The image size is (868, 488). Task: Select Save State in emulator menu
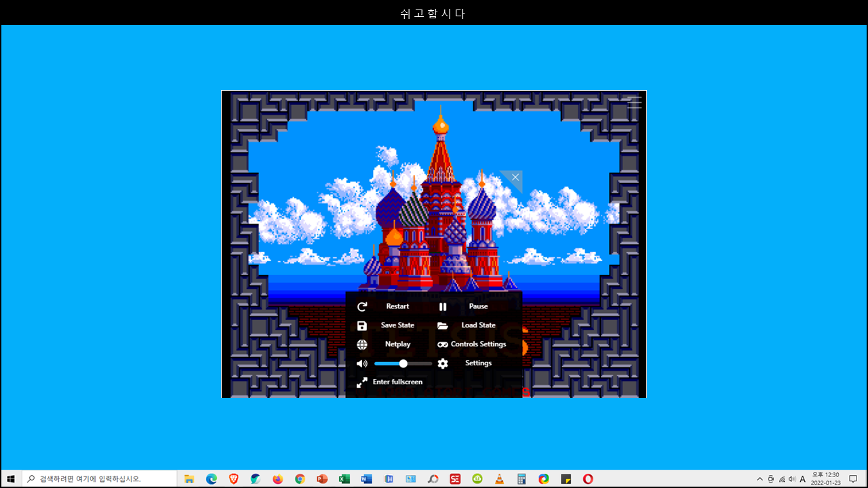click(x=397, y=325)
